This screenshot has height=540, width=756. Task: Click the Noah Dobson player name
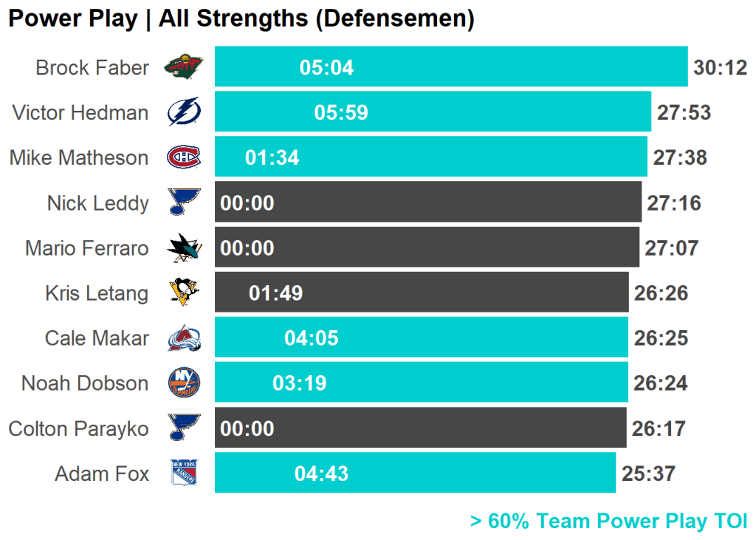tap(85, 383)
